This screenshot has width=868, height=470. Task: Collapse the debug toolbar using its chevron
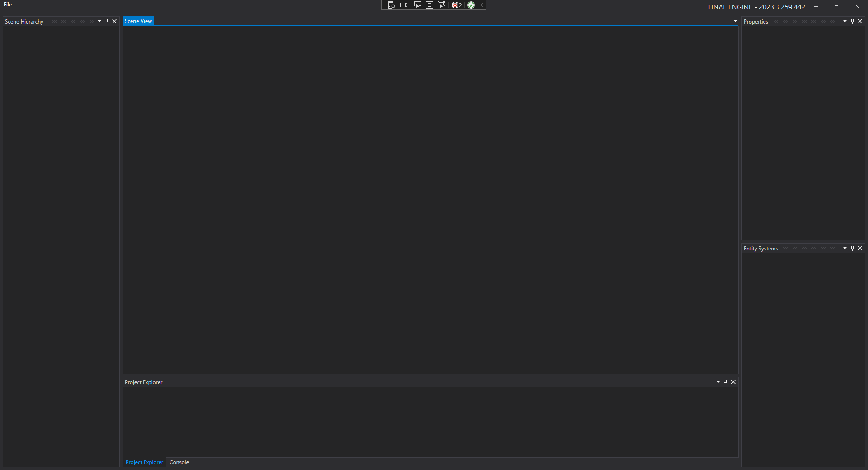tap(482, 5)
